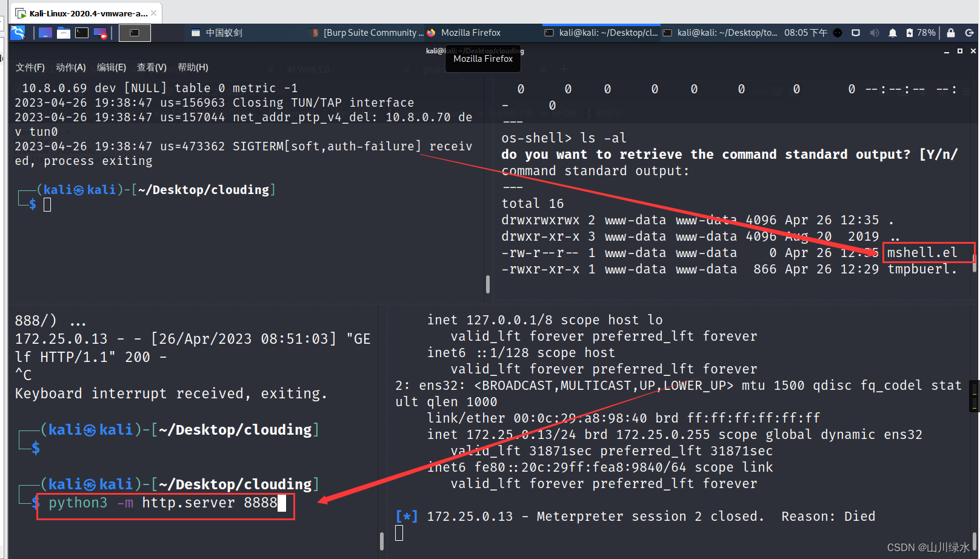Click the muted volume speaker icon

click(874, 33)
